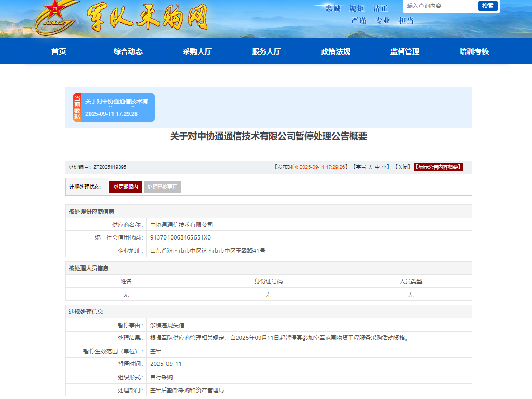Click the 处理结果 description text

click(x=279, y=338)
